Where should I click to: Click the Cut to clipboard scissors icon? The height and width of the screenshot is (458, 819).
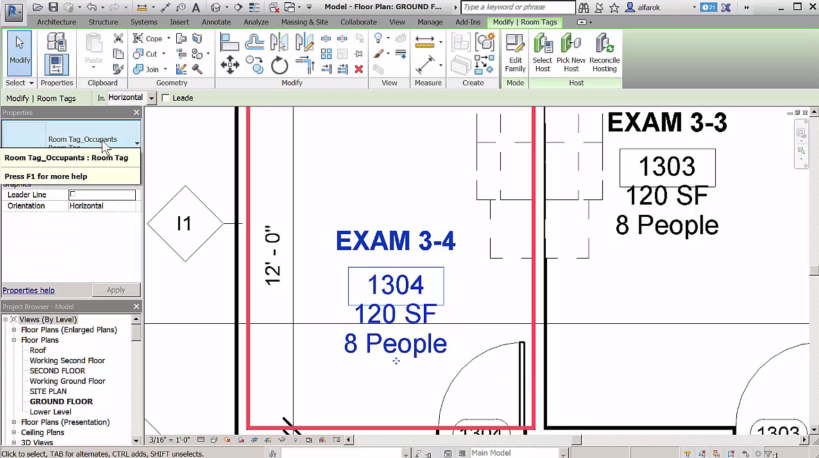(119, 38)
